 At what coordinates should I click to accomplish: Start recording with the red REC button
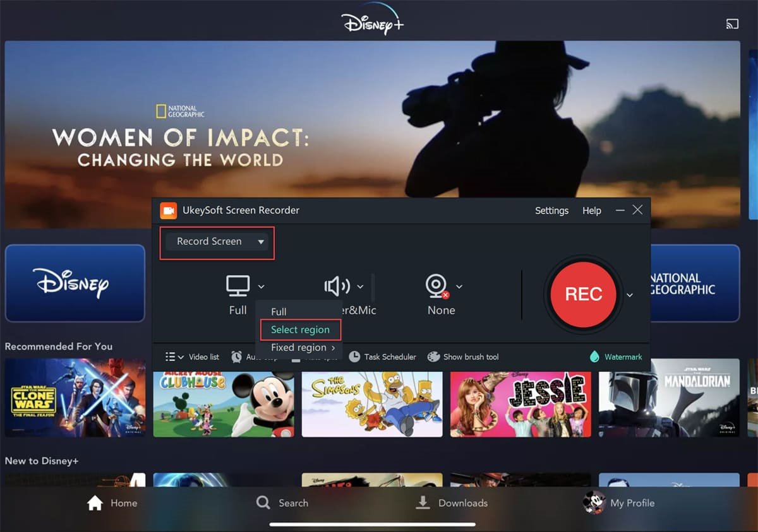(584, 294)
